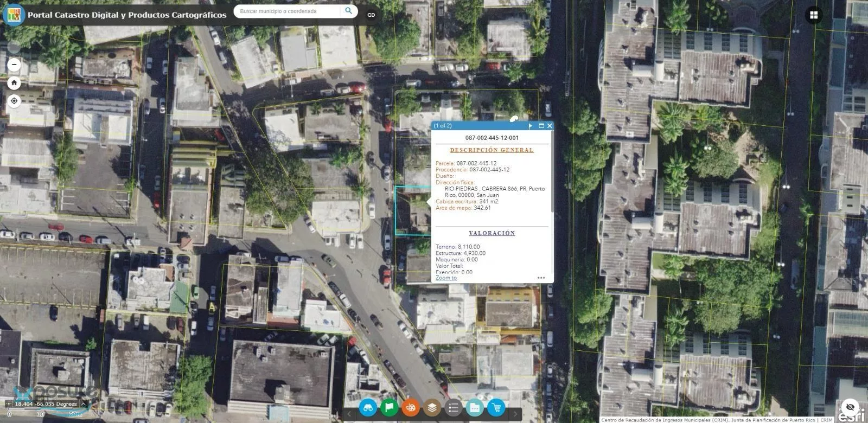Open the grid apps menu
The width and height of the screenshot is (868, 423).
[814, 15]
